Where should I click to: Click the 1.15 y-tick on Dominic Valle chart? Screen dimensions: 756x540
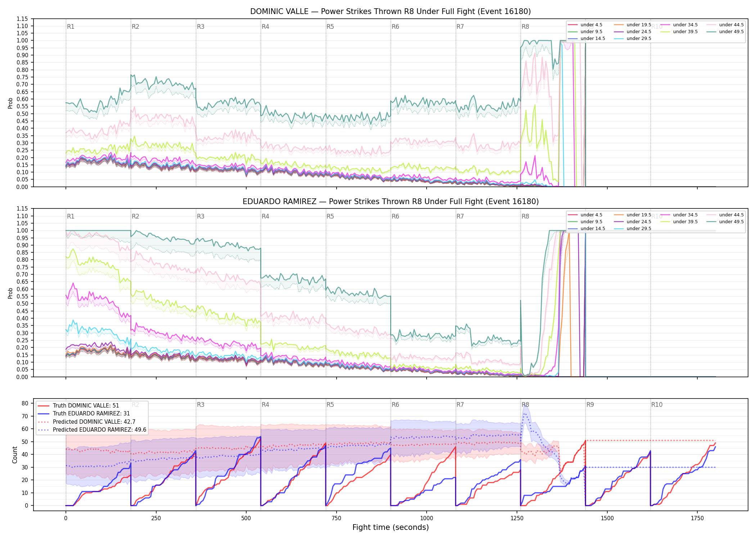(22, 19)
